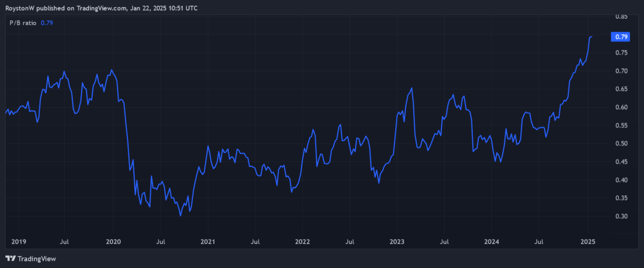Click Jul label between 2019 and 2020
Image resolution: width=644 pixels, height=268 pixels.
click(x=65, y=242)
